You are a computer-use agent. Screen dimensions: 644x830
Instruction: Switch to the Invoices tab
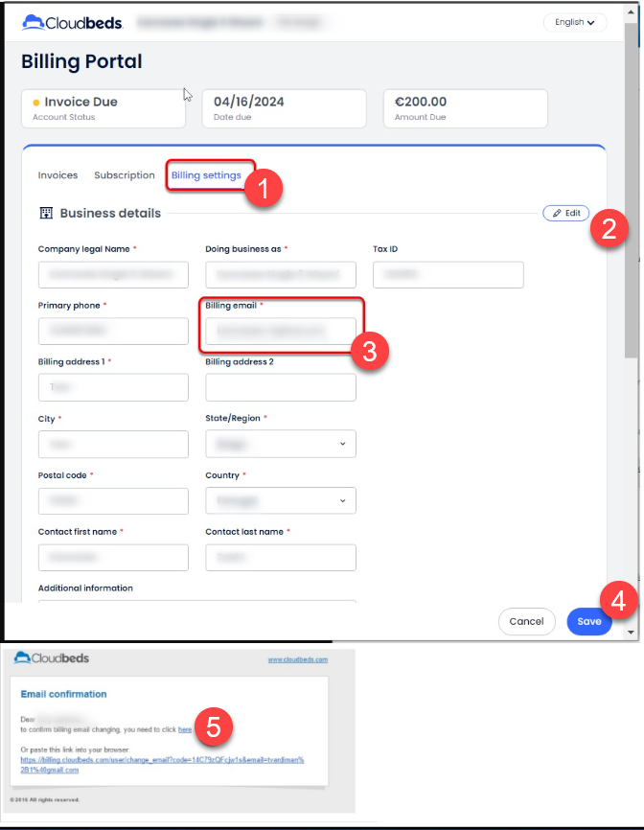(57, 175)
